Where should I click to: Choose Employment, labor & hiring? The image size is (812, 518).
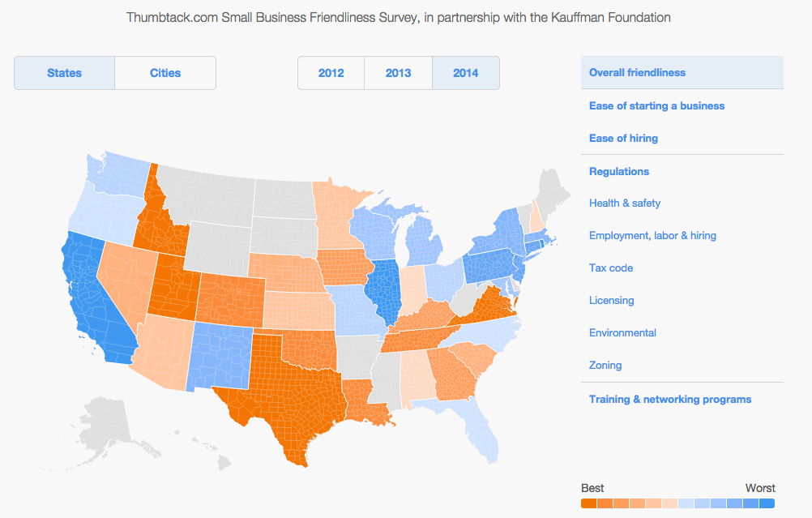coord(652,236)
